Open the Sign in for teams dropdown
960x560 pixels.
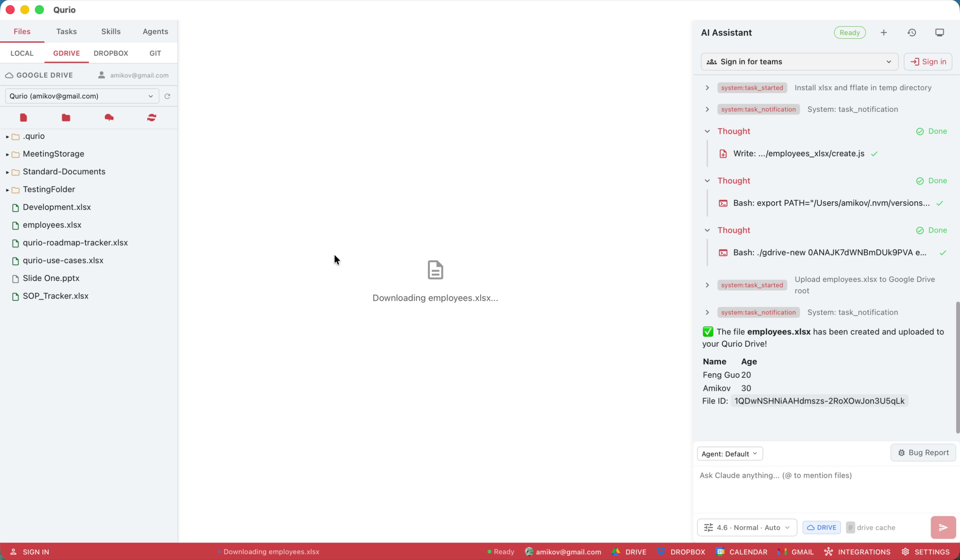click(x=798, y=61)
